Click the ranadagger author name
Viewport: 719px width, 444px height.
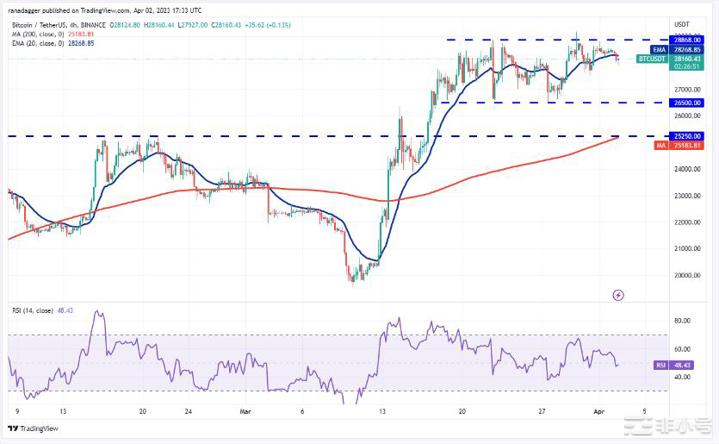(x=28, y=11)
